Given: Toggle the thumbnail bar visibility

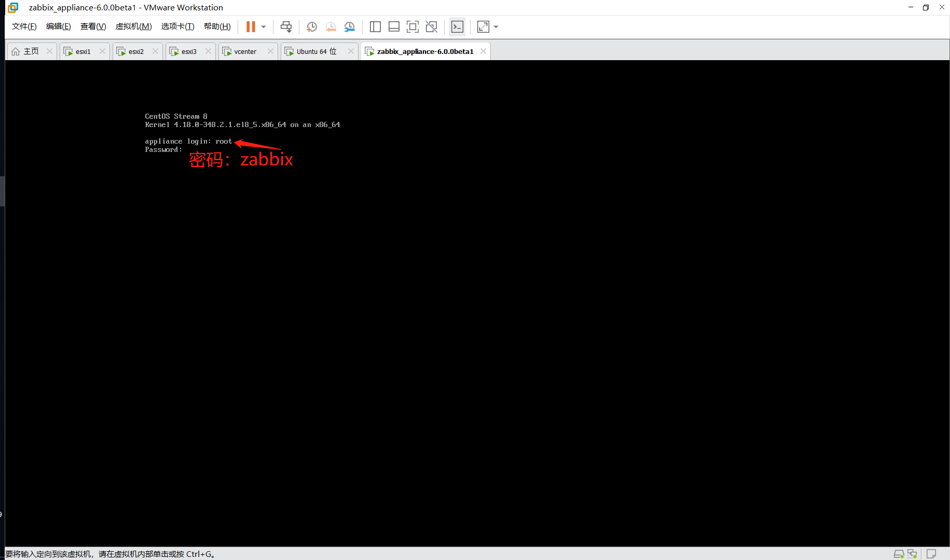Looking at the screenshot, I should [394, 26].
